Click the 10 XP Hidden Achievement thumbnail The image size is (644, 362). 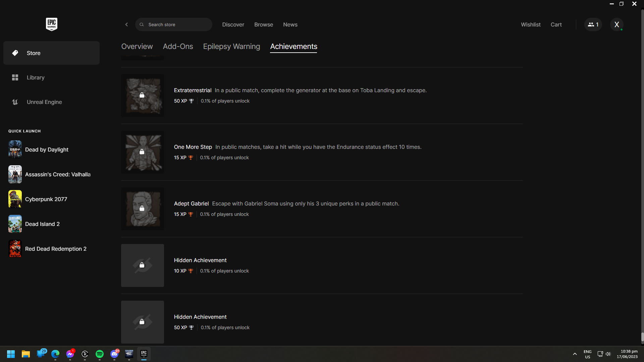(x=143, y=265)
